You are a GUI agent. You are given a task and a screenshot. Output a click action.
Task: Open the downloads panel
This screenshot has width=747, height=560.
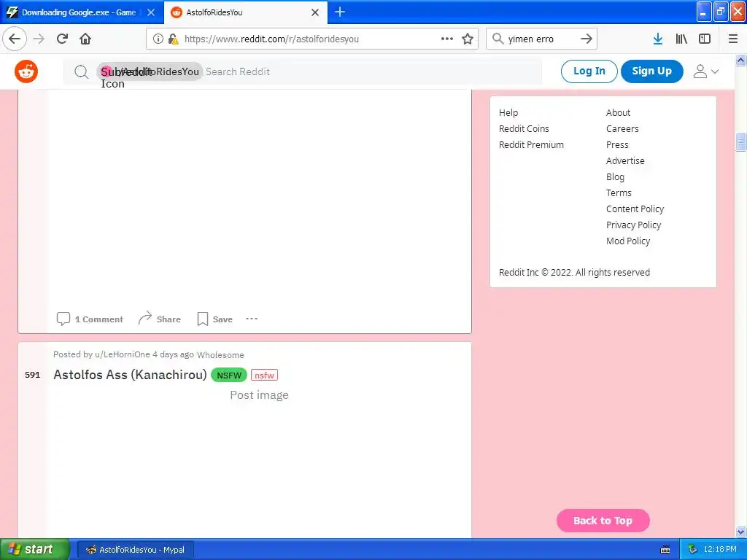point(658,39)
